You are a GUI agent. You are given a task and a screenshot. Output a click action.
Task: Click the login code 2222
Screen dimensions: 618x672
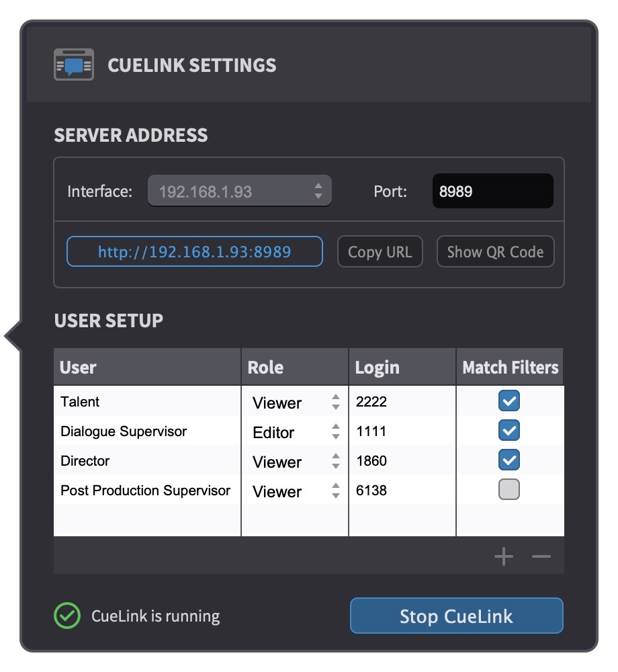(371, 401)
